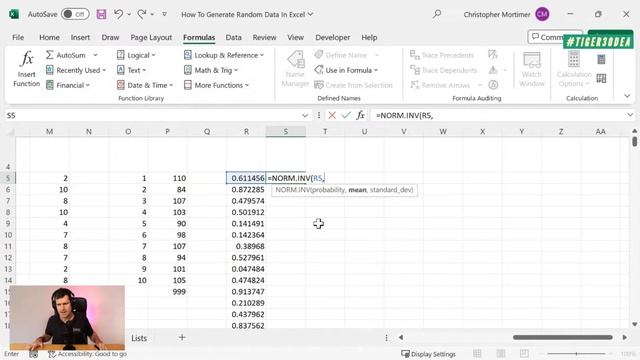Click the Save icon in title bar

click(101, 14)
